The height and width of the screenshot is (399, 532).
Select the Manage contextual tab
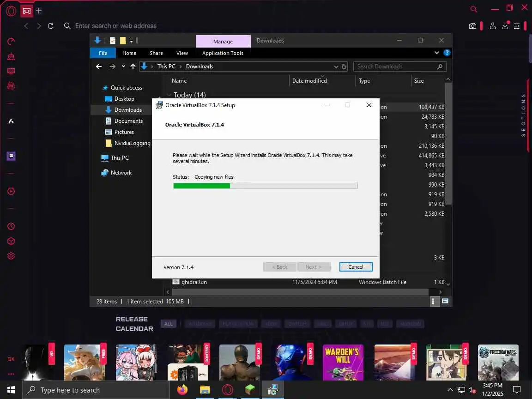pyautogui.click(x=223, y=42)
